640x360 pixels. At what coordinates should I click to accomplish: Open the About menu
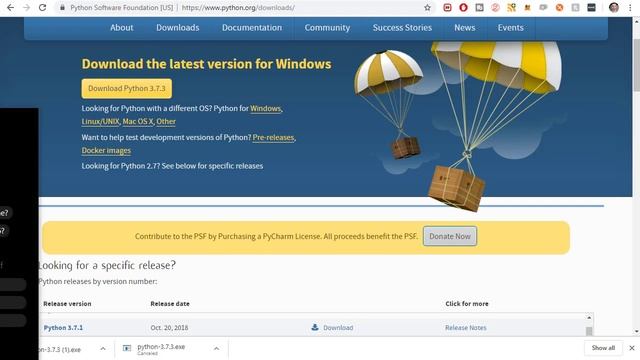[x=122, y=27]
